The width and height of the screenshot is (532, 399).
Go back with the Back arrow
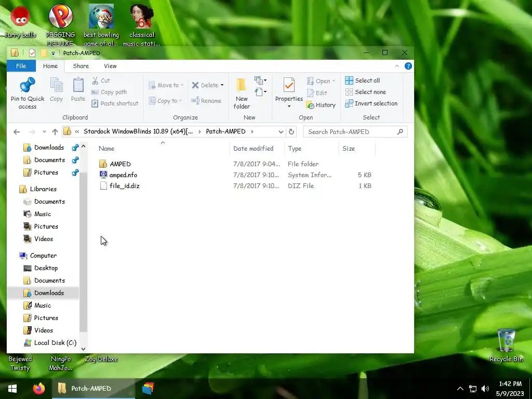[x=17, y=131]
